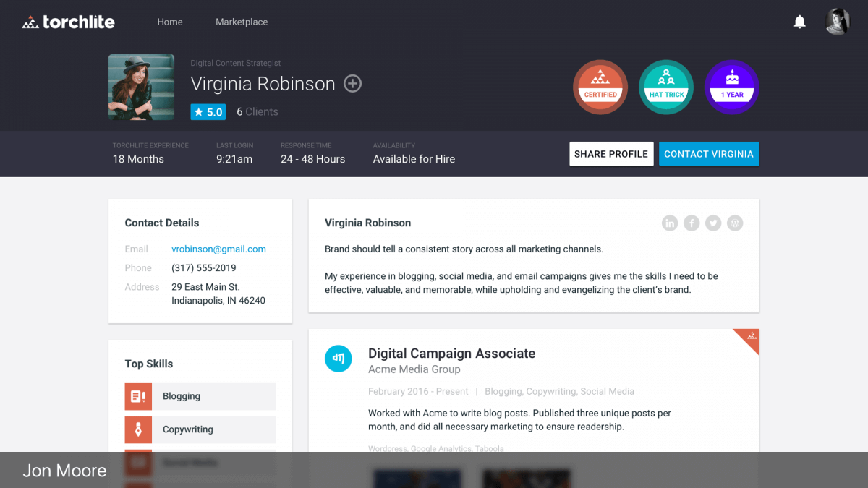Click the plus icon beside Virginia Robinson
The height and width of the screenshot is (488, 868).
tap(352, 84)
